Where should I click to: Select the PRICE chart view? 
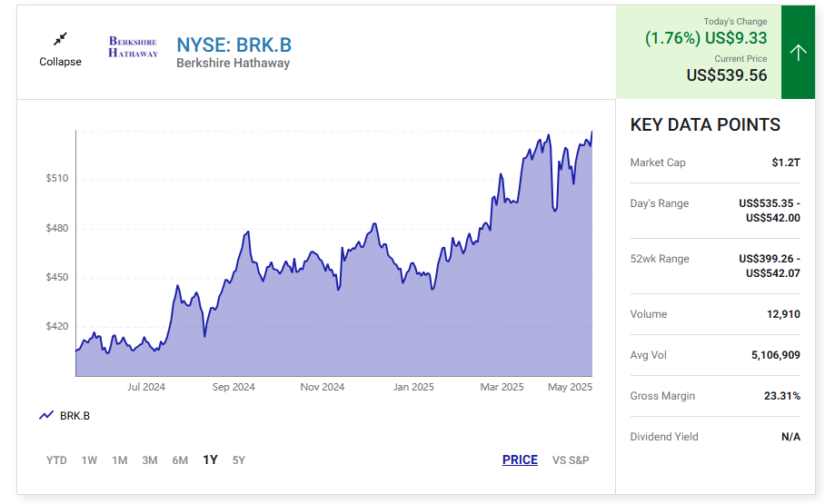[x=520, y=460]
